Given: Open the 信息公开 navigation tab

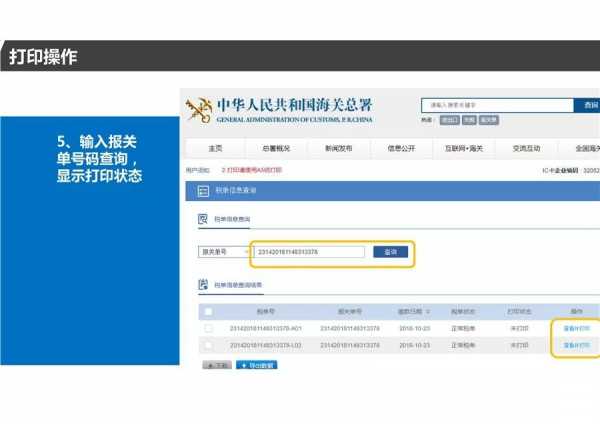Looking at the screenshot, I should coord(402,148).
